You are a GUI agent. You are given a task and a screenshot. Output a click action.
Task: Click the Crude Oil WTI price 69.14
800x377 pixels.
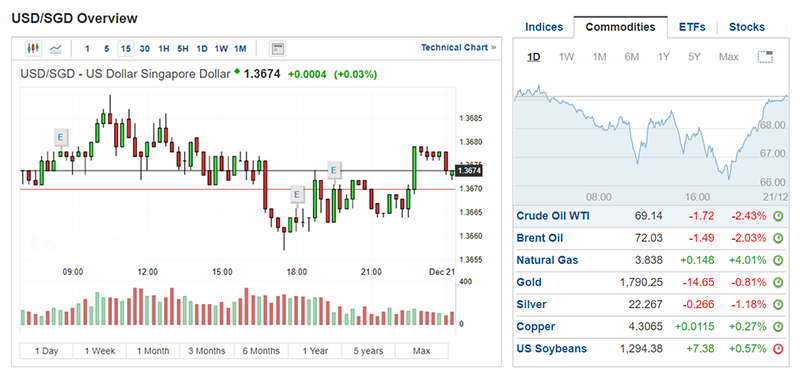point(648,216)
